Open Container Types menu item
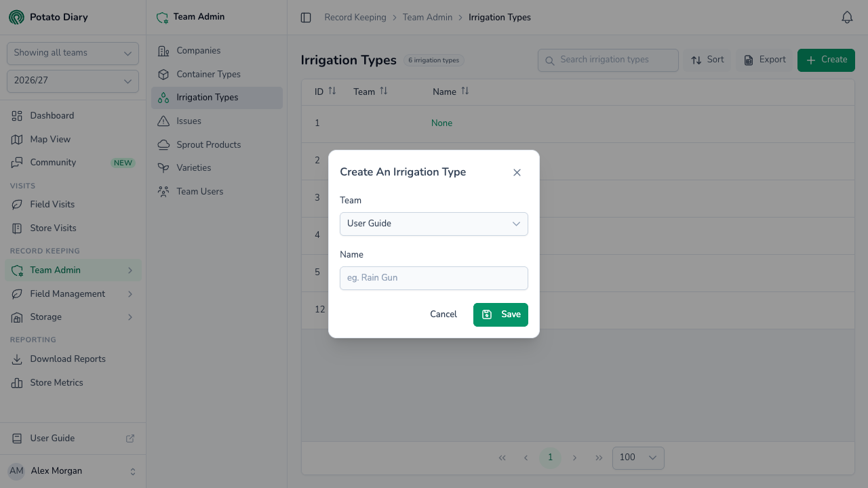The image size is (868, 488). (217, 75)
